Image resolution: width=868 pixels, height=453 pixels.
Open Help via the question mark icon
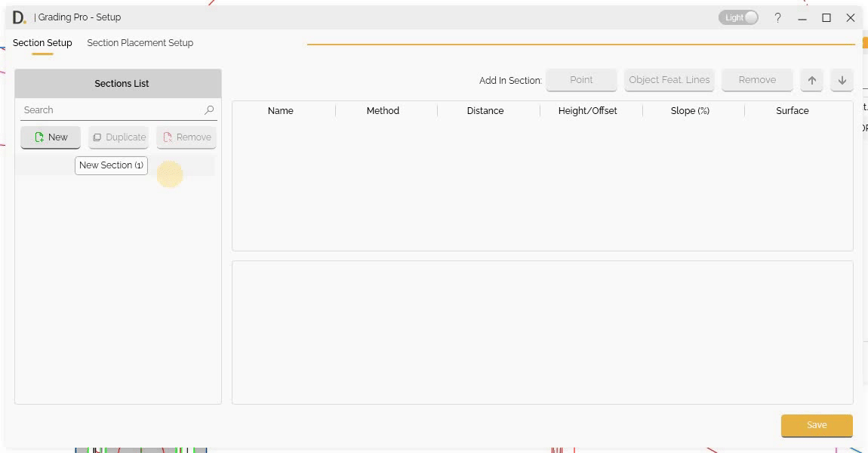777,17
